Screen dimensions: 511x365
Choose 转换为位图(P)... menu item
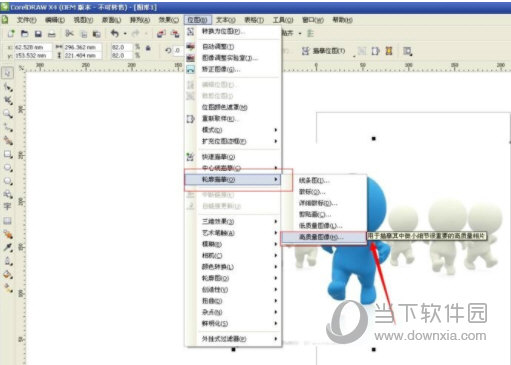point(233,31)
